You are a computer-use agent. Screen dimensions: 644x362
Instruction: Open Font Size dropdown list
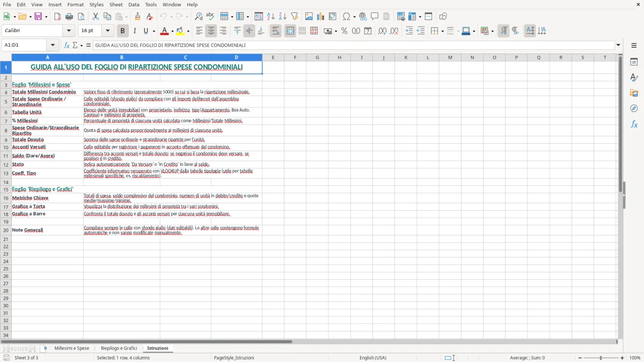107,31
